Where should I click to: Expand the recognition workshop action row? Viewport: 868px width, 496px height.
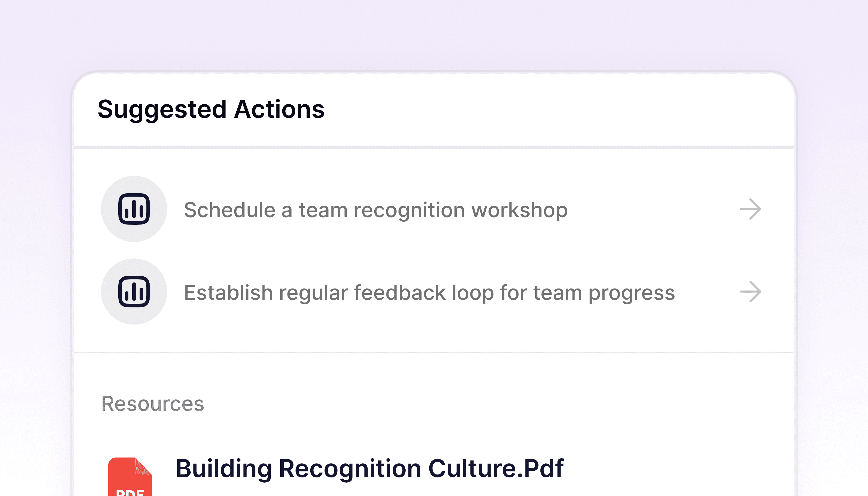point(647,209)
